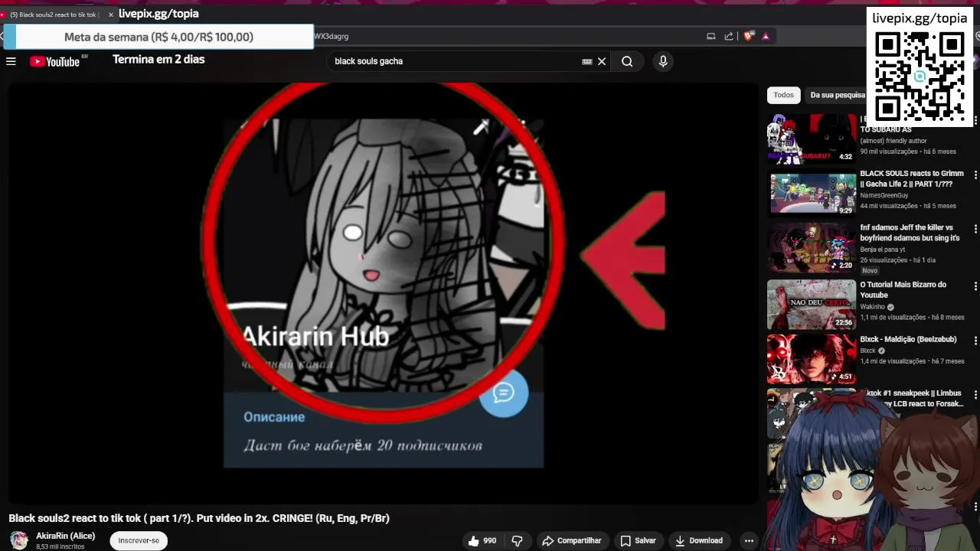Click the browser address bar URL text
The image size is (980, 551).
(331, 36)
